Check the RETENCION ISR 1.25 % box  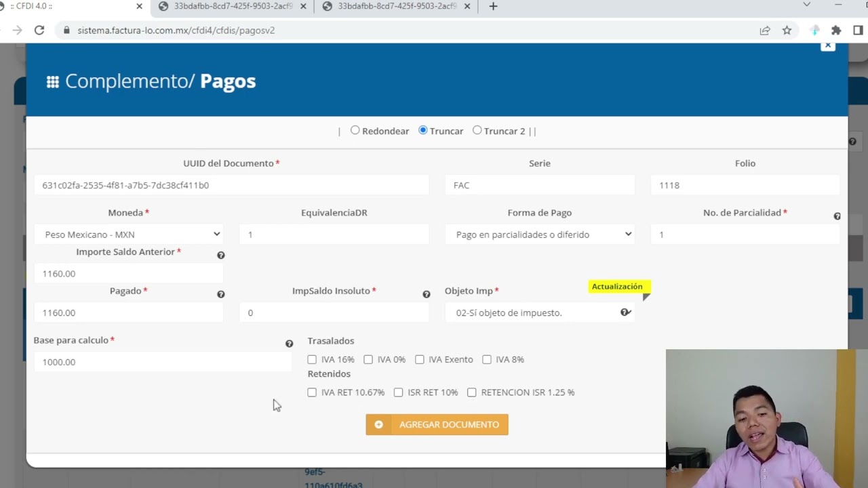pyautogui.click(x=472, y=392)
